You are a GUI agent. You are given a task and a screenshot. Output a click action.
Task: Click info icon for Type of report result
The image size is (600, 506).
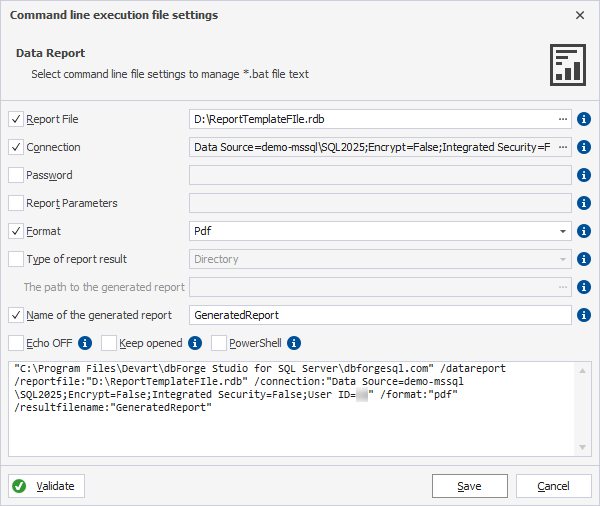pyautogui.click(x=584, y=259)
